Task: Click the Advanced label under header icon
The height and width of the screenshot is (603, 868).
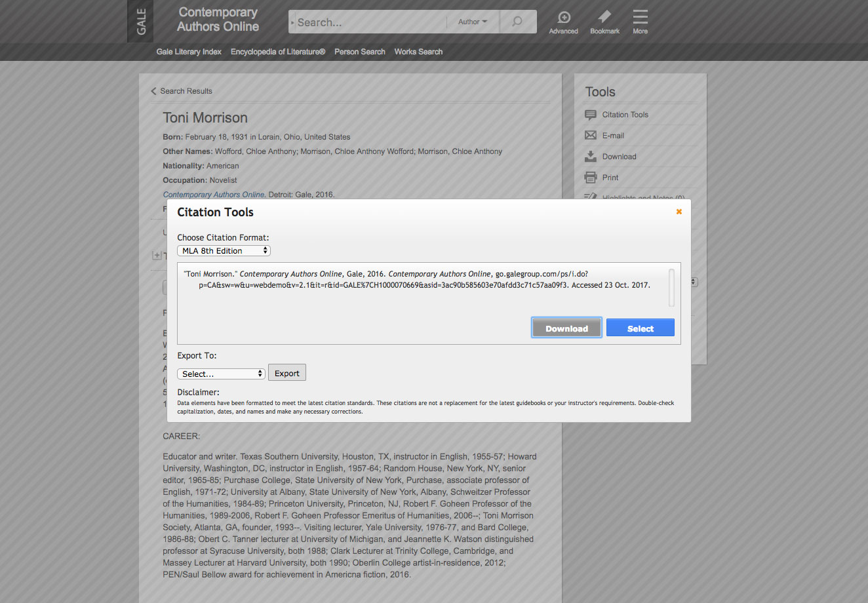Action: pos(564,31)
